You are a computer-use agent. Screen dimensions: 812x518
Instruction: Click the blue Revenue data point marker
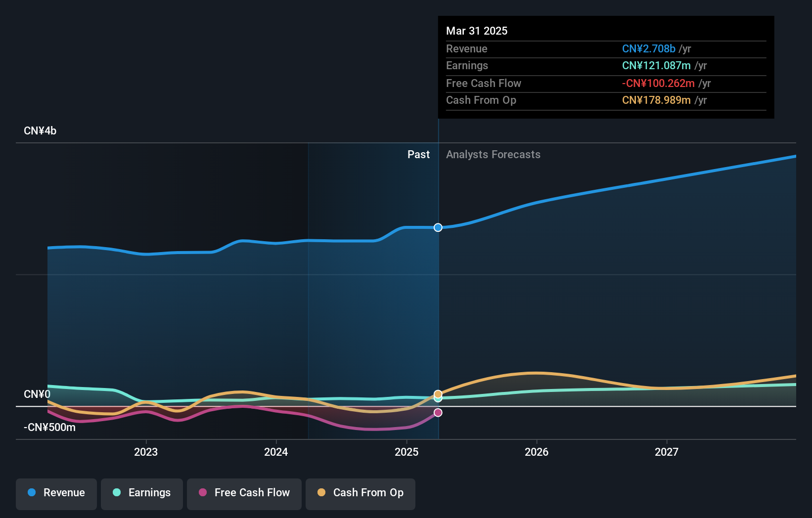[438, 227]
